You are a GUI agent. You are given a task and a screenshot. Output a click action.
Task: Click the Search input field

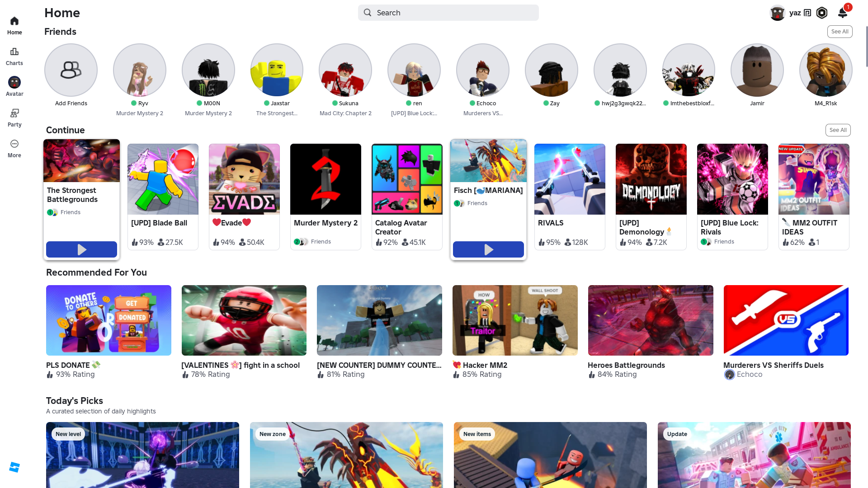click(448, 13)
